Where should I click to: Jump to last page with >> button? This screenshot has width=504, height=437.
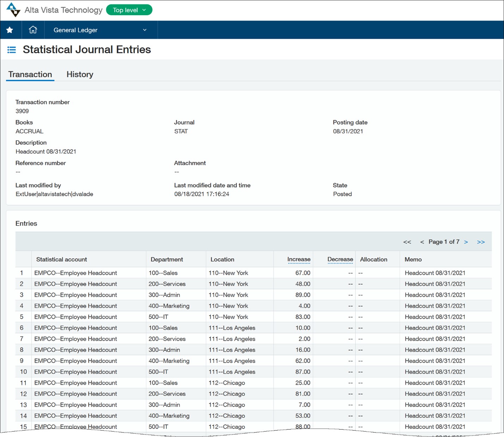pyautogui.click(x=481, y=242)
